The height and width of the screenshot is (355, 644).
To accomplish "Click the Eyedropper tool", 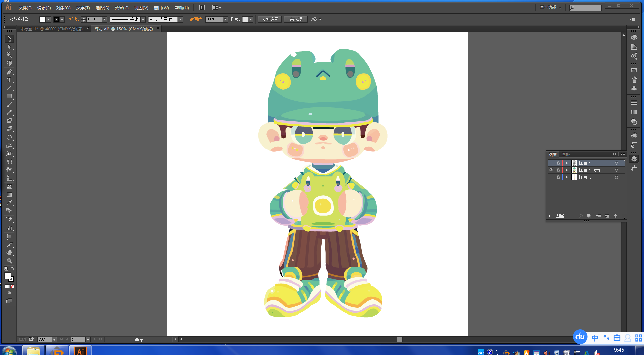I will [9, 203].
